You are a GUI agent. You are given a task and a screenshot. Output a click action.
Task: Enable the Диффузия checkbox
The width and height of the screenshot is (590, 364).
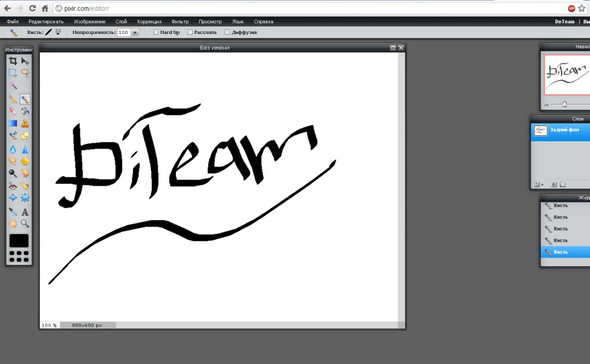click(x=227, y=32)
